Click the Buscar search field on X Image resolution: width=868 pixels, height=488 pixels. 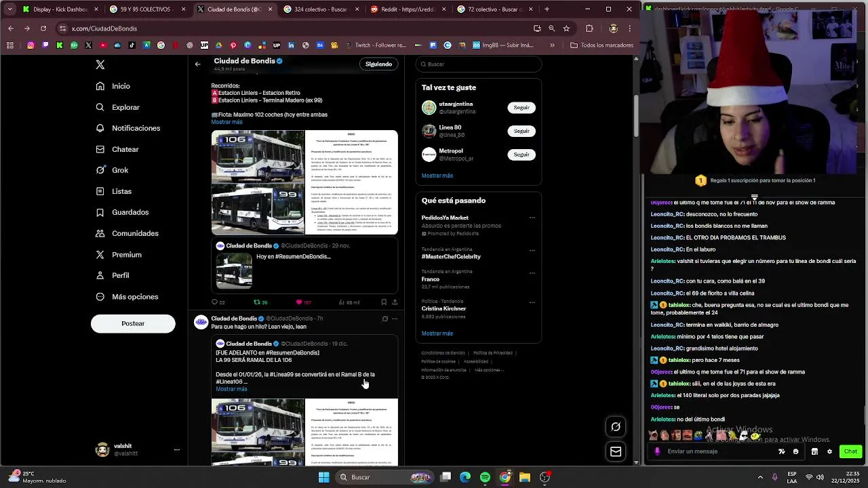pos(479,64)
